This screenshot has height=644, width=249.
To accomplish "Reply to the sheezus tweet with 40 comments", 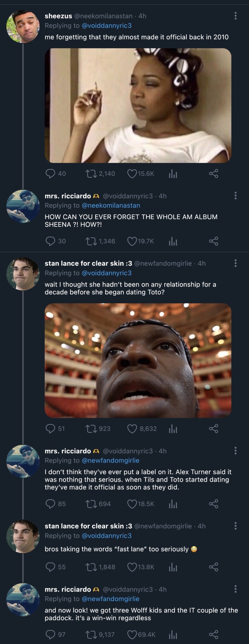I will (x=50, y=174).
